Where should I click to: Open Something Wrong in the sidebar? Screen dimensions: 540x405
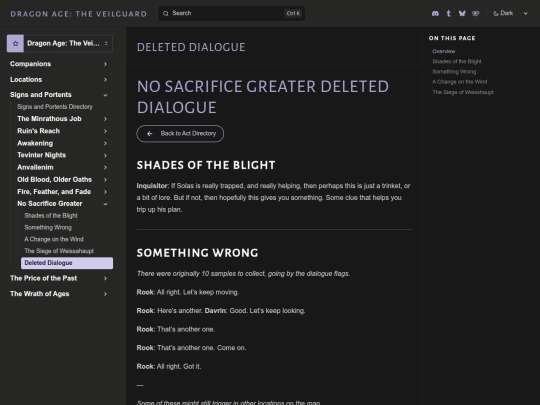pyautogui.click(x=48, y=227)
